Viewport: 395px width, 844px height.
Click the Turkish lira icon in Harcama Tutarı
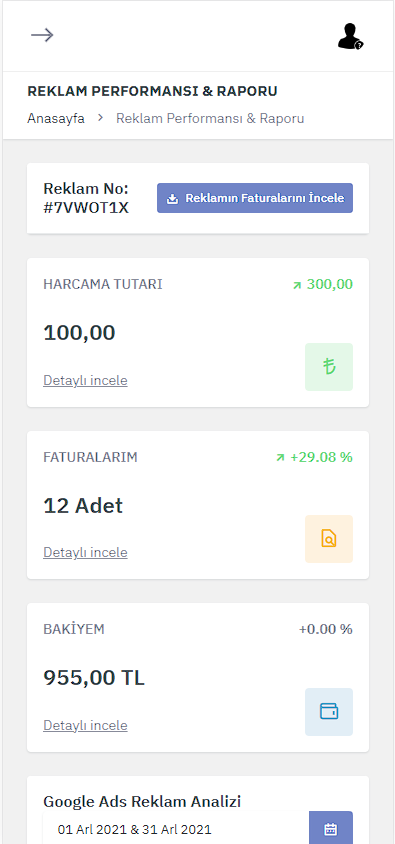click(329, 367)
